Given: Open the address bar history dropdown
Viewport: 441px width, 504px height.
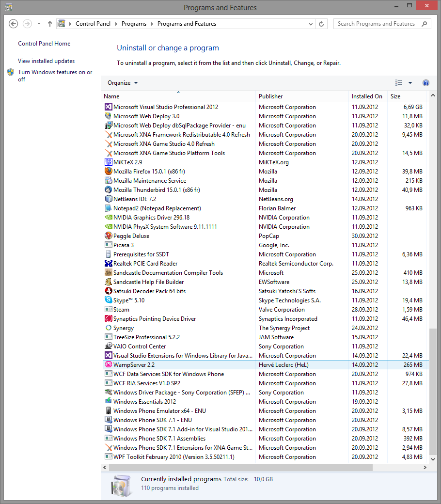Looking at the screenshot, I should 311,24.
